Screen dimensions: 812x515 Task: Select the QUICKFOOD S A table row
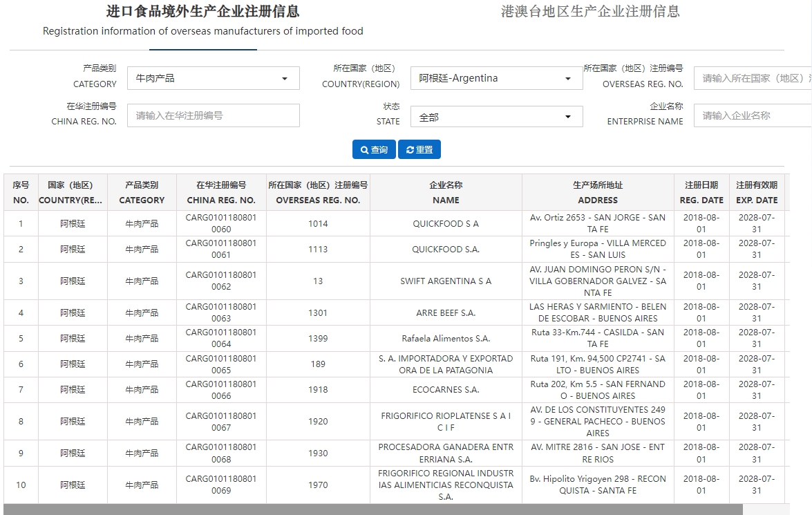[445, 223]
